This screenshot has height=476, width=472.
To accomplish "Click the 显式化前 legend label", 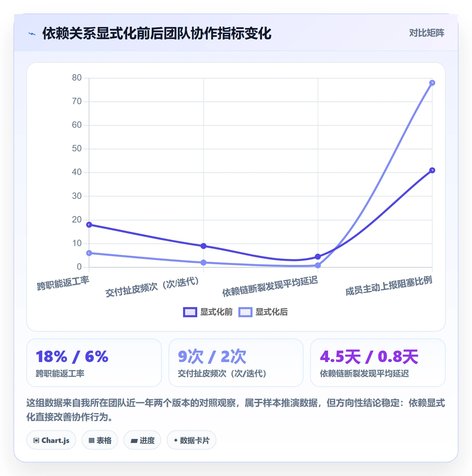I will coord(216,312).
